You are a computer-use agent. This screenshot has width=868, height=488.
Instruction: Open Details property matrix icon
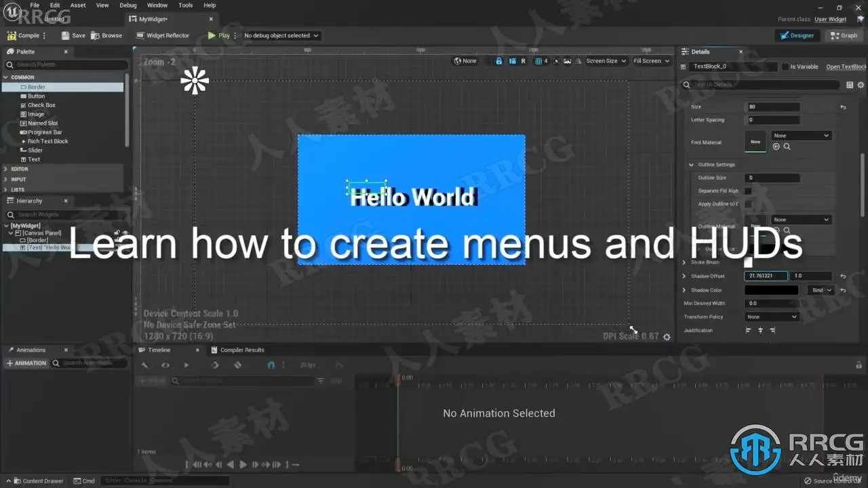click(x=850, y=85)
